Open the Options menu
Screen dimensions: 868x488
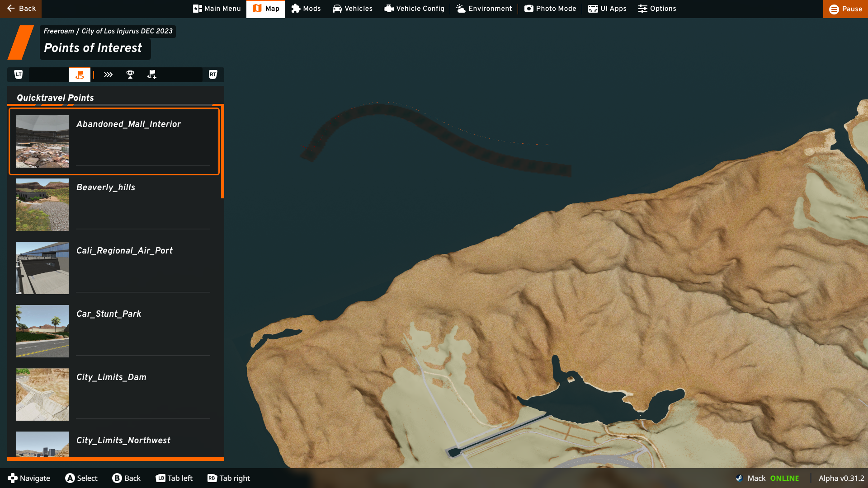point(657,9)
